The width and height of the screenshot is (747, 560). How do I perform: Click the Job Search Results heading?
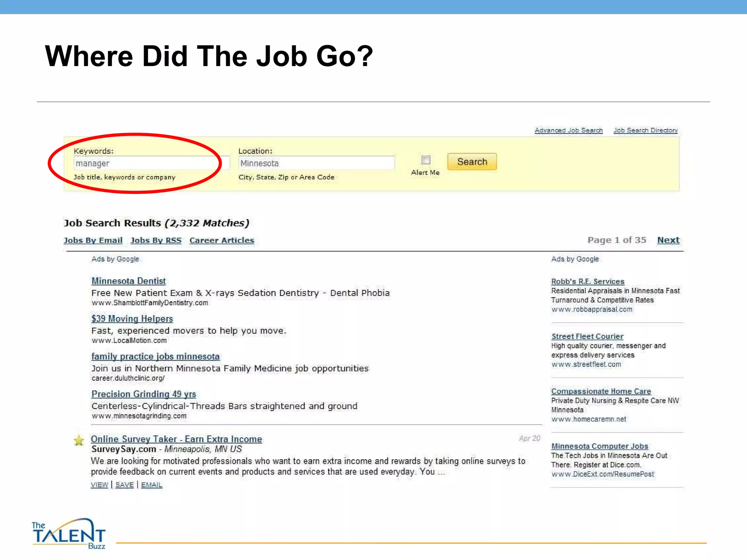click(156, 223)
